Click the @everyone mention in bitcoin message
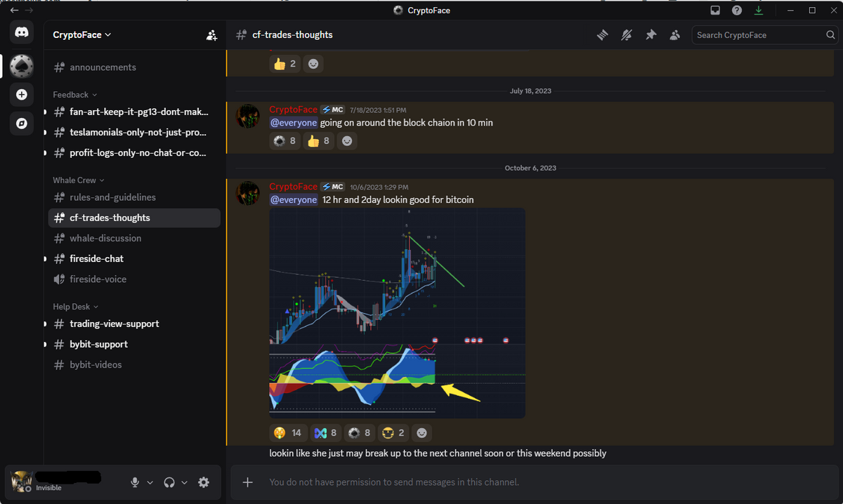The height and width of the screenshot is (504, 843). tap(294, 200)
